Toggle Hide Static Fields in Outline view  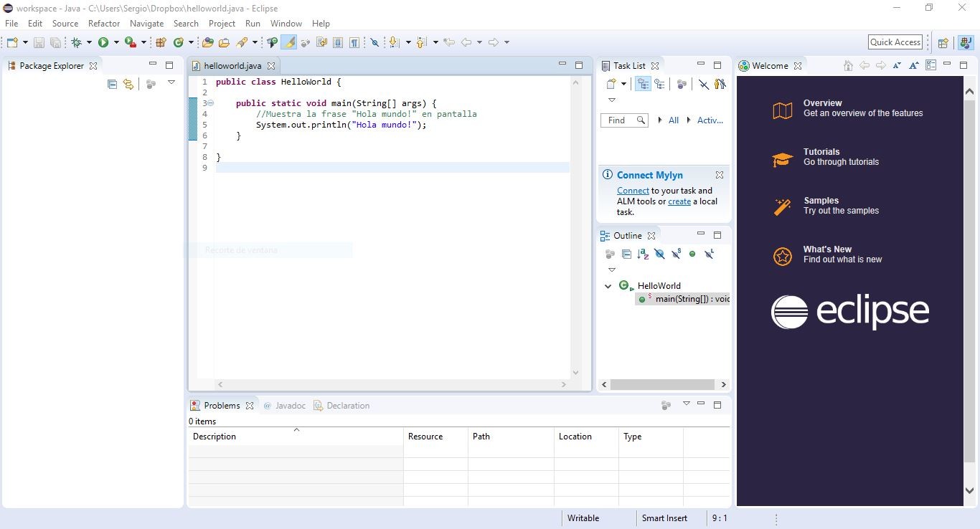pos(676,254)
